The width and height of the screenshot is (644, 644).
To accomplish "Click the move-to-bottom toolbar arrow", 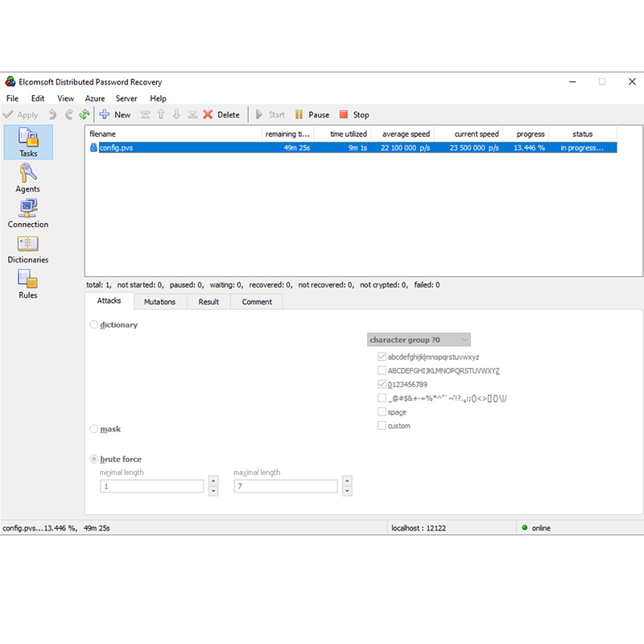I will [192, 114].
